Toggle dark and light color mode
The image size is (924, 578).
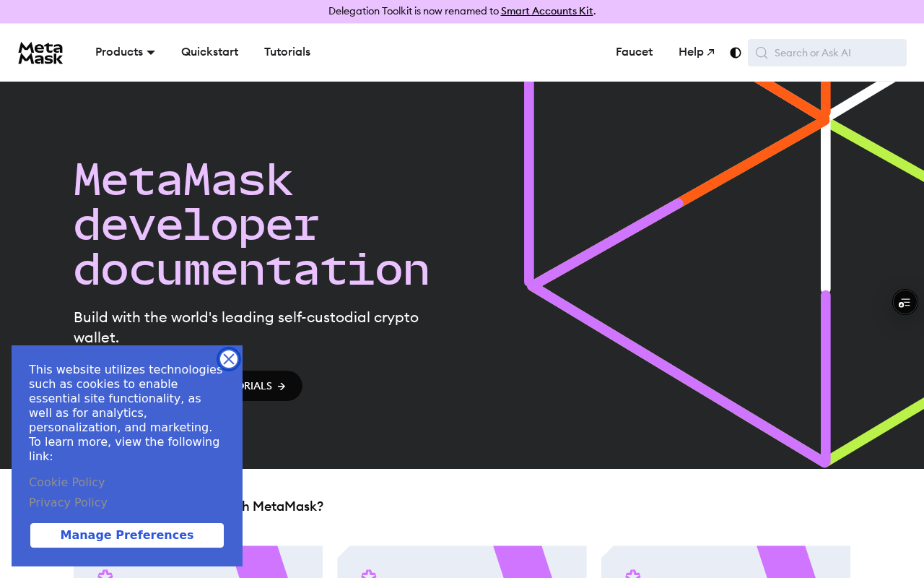[x=736, y=53]
